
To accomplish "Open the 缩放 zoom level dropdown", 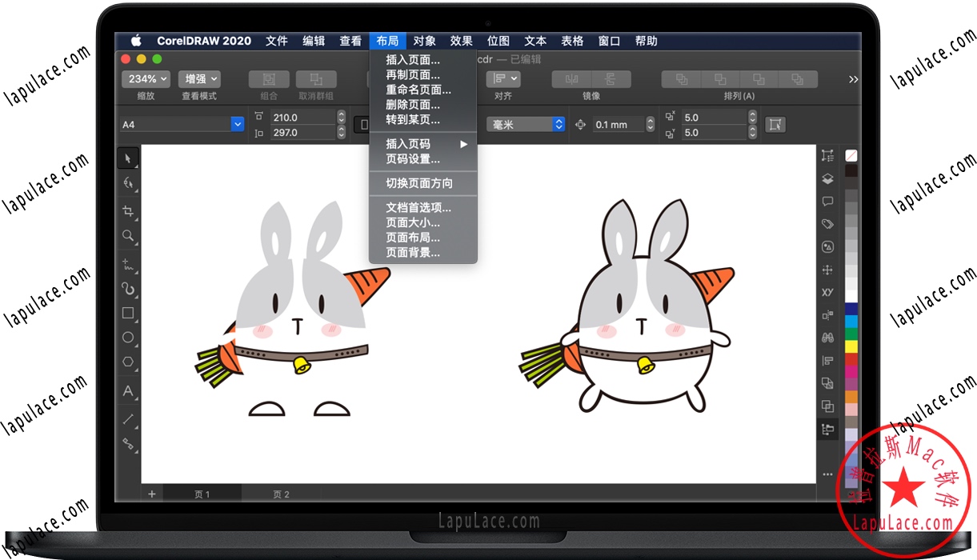I will pos(145,78).
